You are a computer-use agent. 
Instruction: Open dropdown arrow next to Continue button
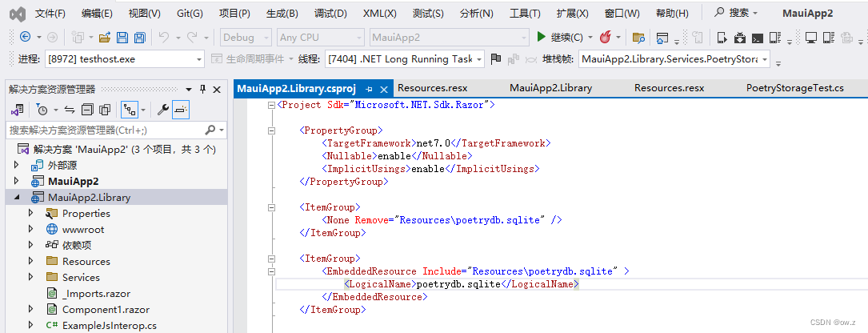point(590,38)
